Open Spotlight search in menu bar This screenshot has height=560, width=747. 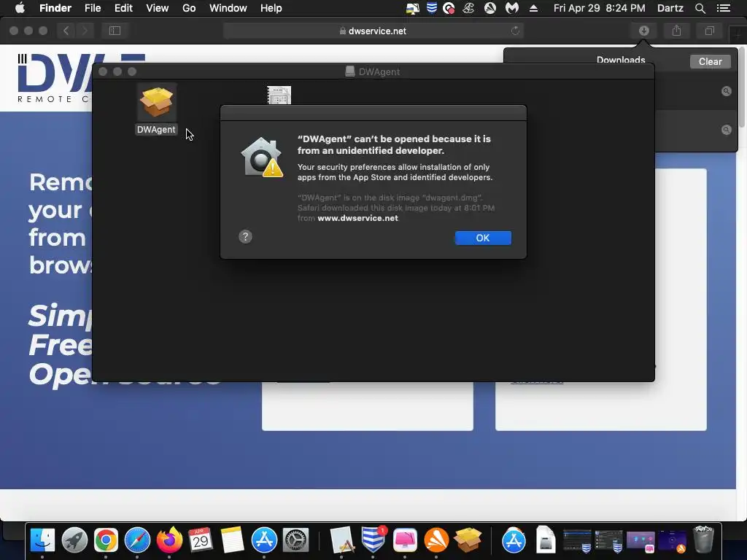[700, 8]
